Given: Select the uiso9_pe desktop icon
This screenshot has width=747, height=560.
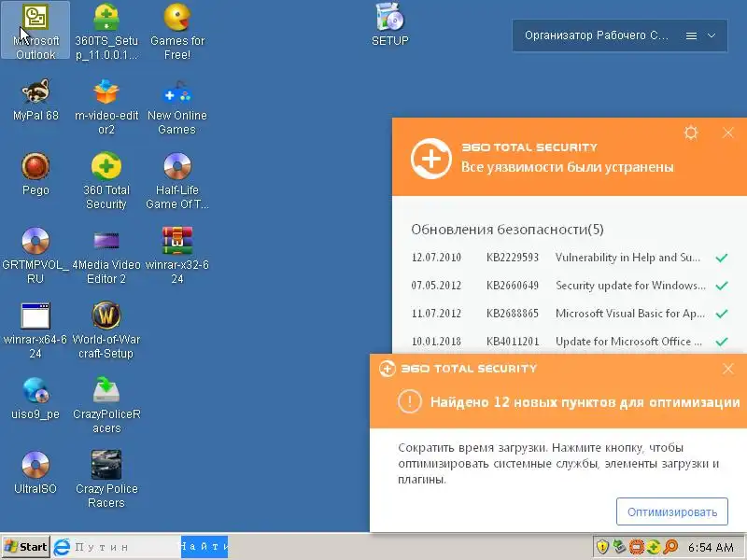Looking at the screenshot, I should click(35, 399).
